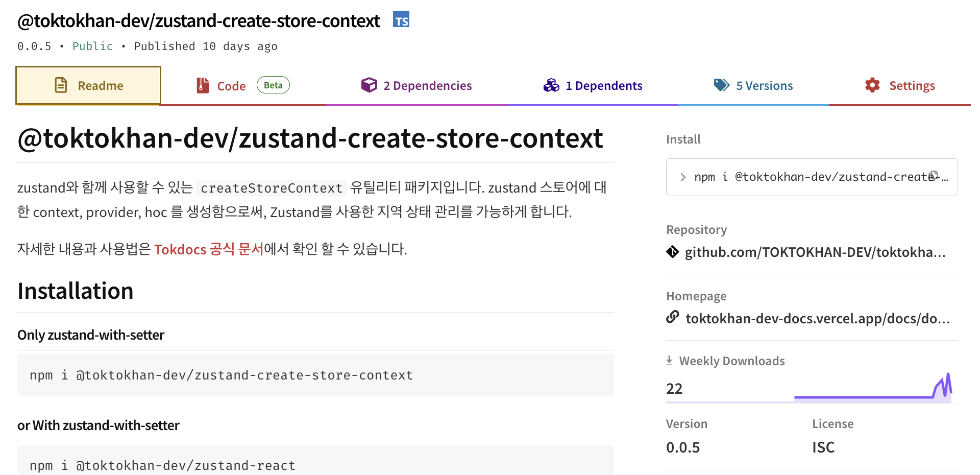Screen dimensions: 980x475
Task: Click the zustand-create-store-context npm code block
Action: [315, 375]
